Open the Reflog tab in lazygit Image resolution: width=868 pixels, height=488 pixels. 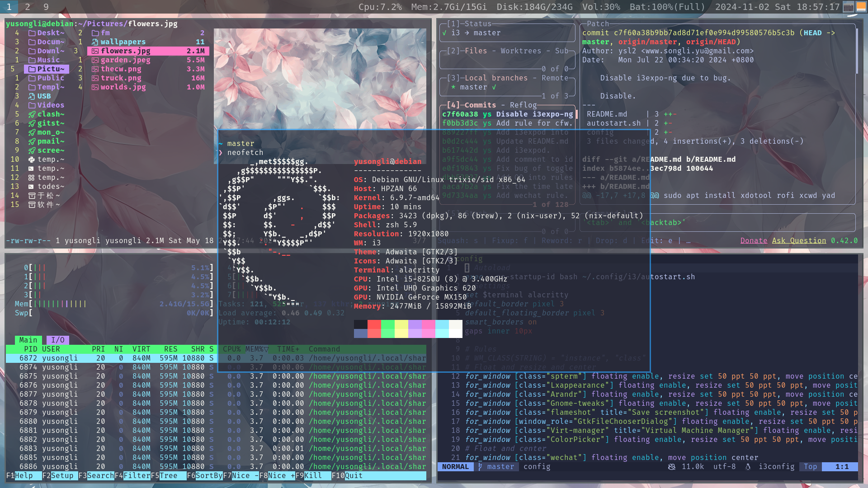(523, 105)
